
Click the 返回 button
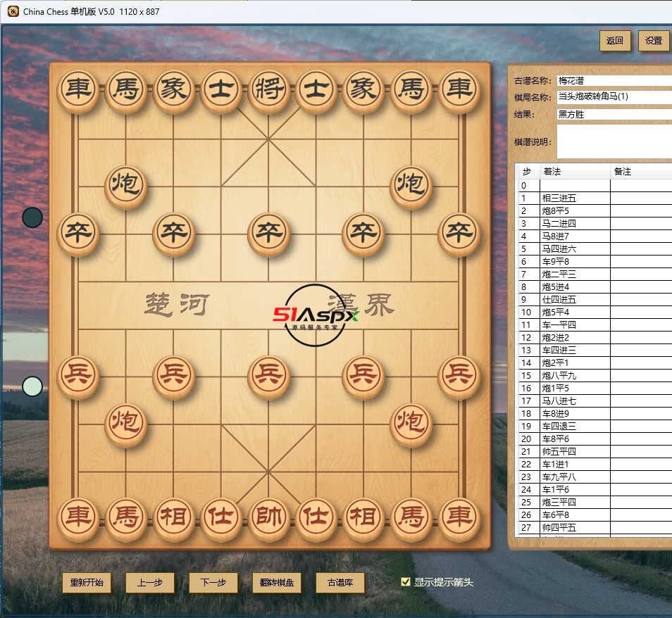[615, 41]
